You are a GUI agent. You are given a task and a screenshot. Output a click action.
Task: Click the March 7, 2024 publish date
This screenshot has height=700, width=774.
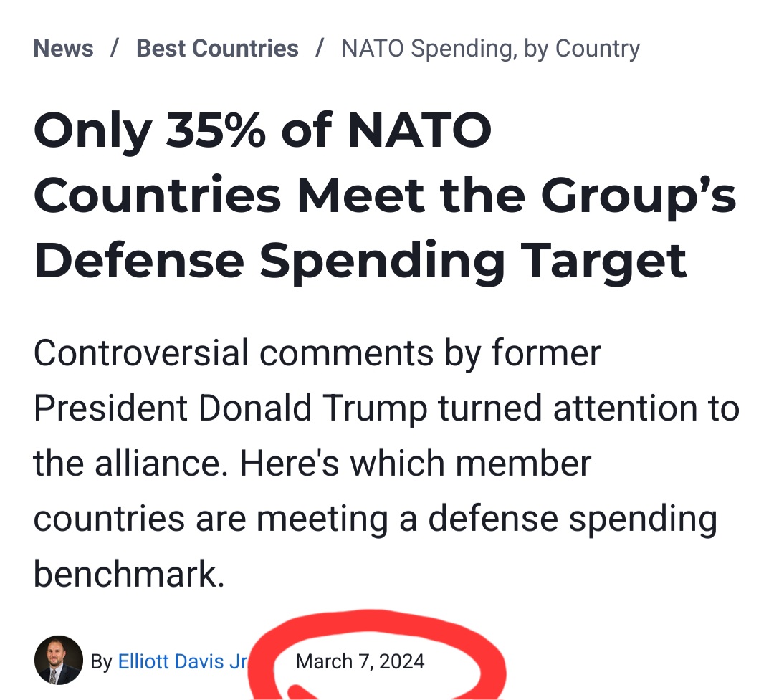(x=360, y=661)
